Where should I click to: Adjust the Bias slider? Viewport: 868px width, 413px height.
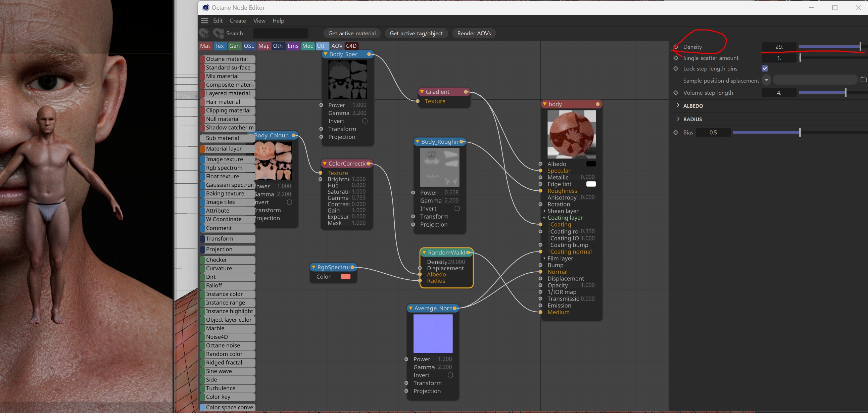[x=800, y=133]
